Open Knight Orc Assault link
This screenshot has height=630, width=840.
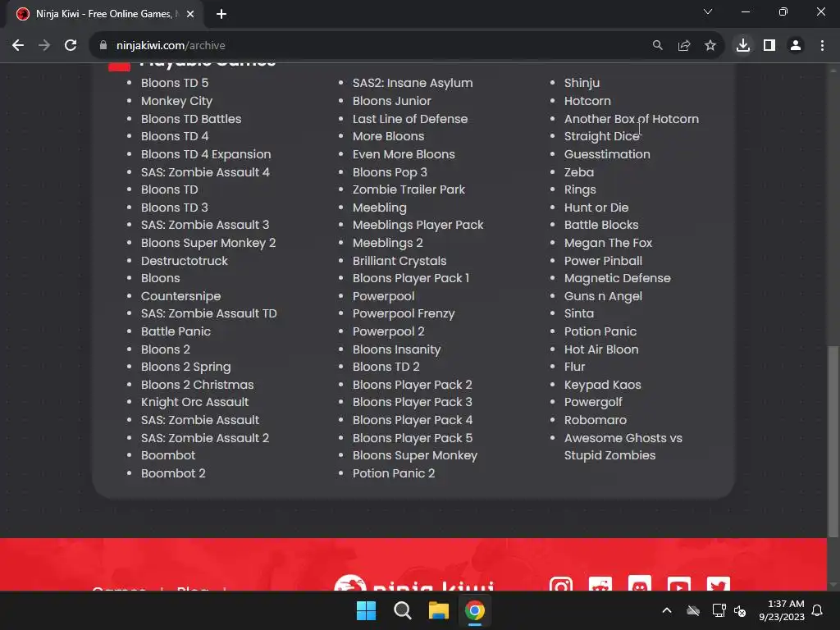pos(194,402)
